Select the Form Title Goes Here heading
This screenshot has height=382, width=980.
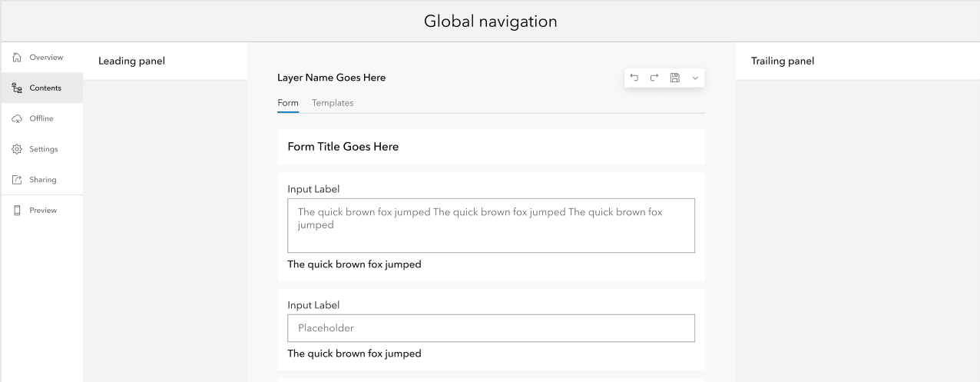click(343, 147)
